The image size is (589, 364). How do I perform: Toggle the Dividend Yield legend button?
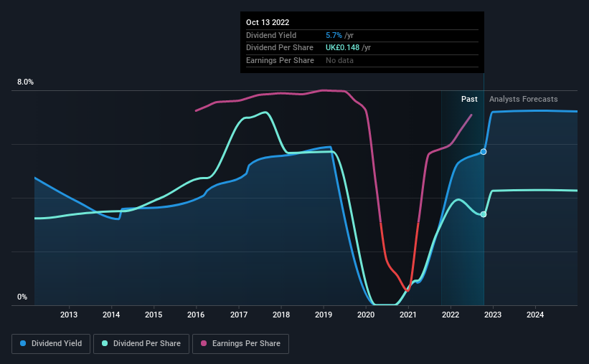(51, 344)
